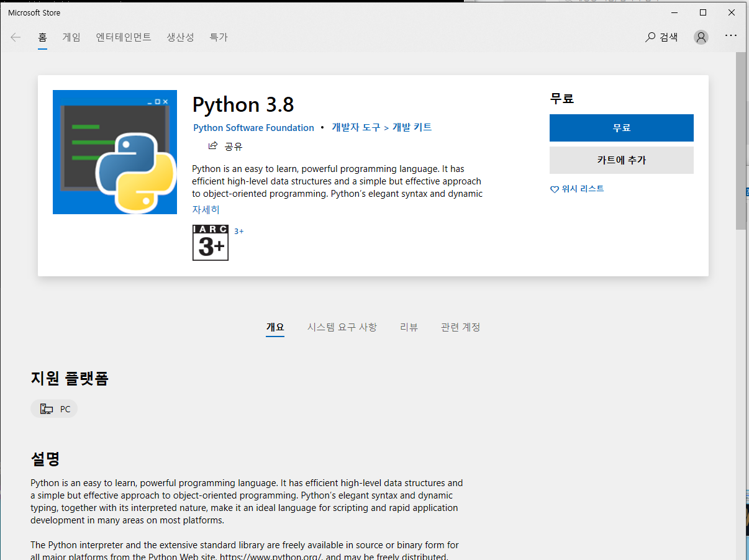Open search with the magnifier icon

[650, 37]
